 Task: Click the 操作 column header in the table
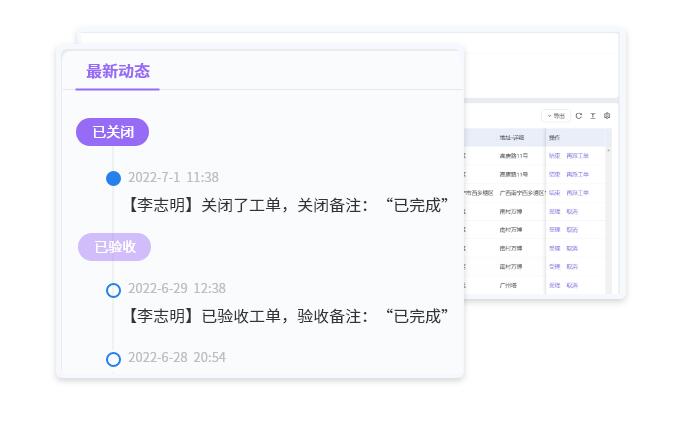point(554,137)
